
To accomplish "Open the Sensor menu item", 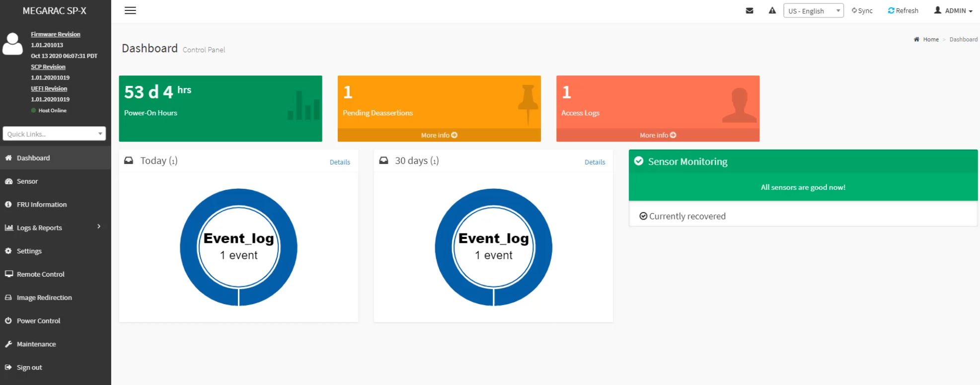I will pos(27,181).
